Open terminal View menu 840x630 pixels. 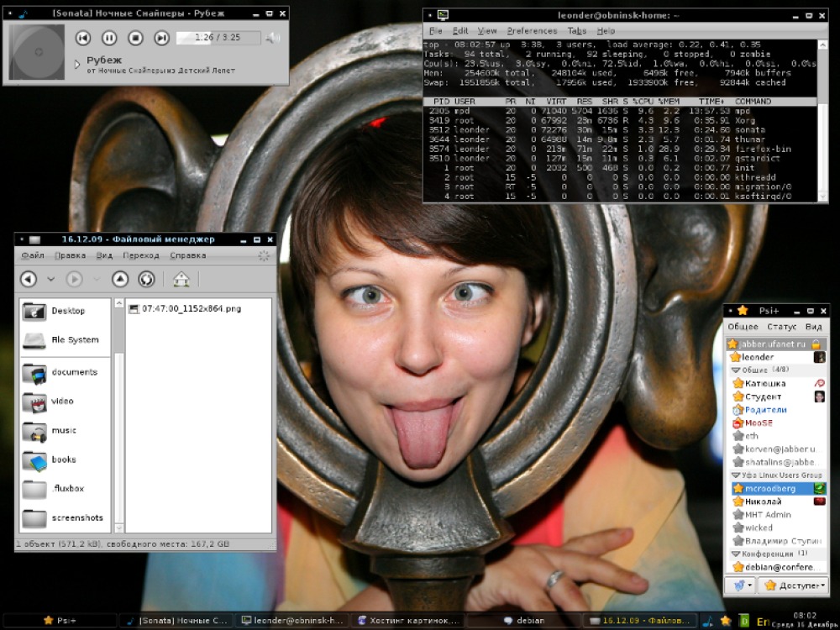coord(487,31)
